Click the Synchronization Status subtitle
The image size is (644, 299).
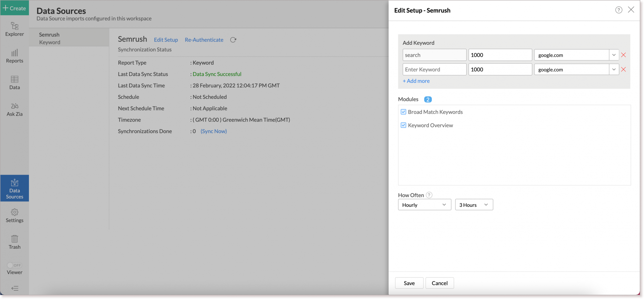point(145,50)
